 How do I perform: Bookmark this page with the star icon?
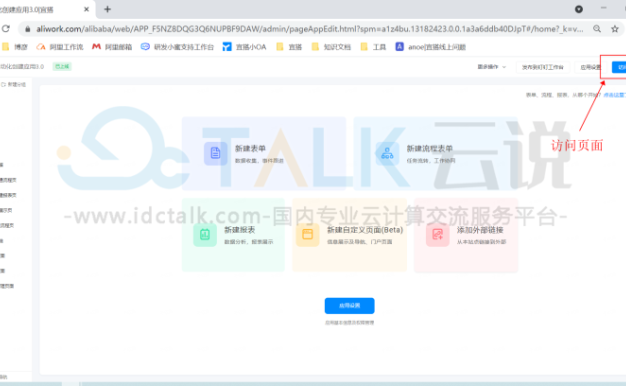(x=615, y=29)
